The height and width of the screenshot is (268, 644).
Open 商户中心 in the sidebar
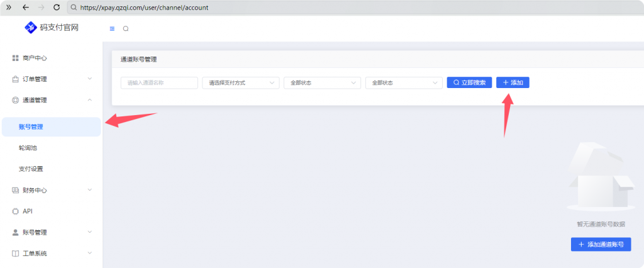(x=52, y=58)
